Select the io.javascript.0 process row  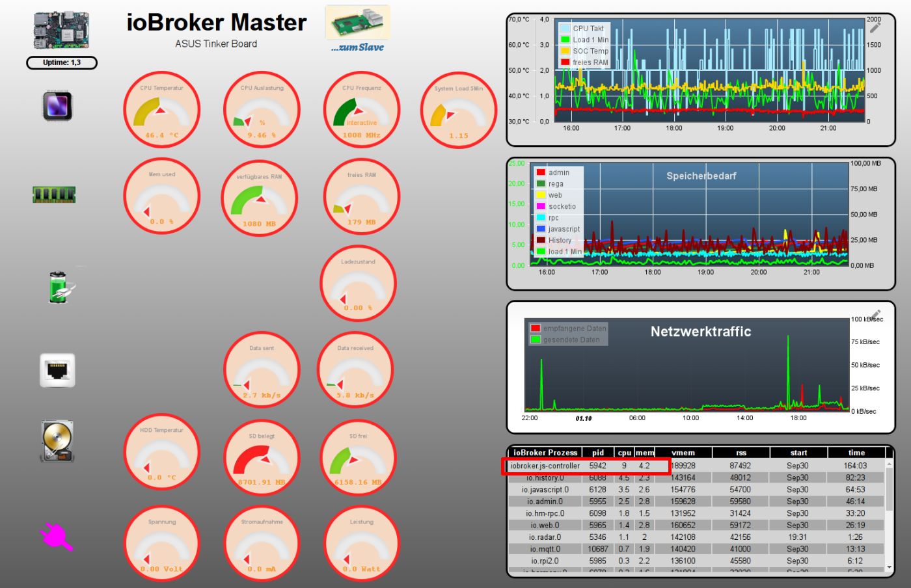click(x=697, y=490)
